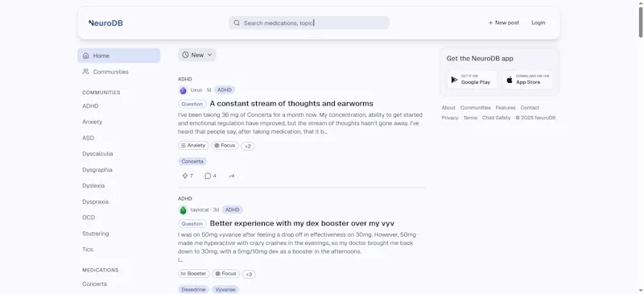Open the New sort dropdown

(197, 55)
